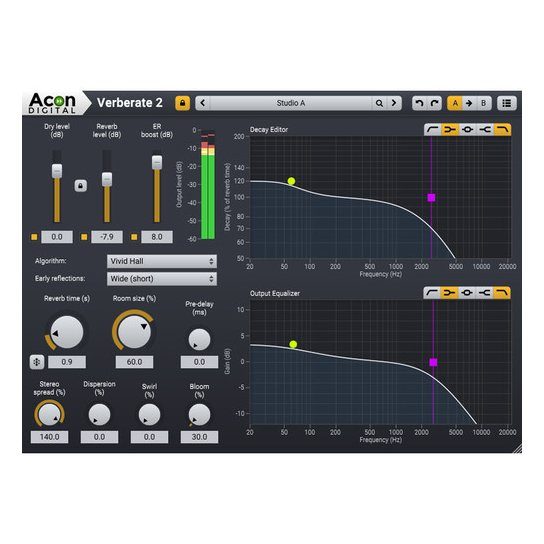
Task: Select yellow node in Output Equalizer
Action: pyautogui.click(x=293, y=344)
